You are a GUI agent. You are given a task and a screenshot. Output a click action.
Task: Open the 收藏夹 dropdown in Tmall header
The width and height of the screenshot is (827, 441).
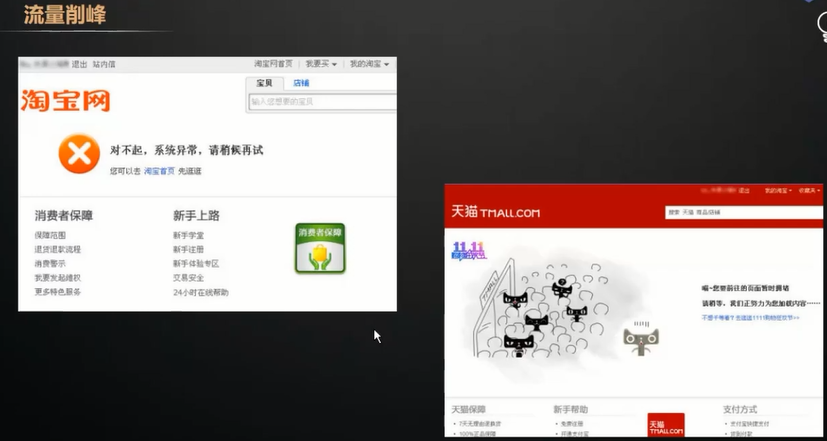(x=809, y=190)
